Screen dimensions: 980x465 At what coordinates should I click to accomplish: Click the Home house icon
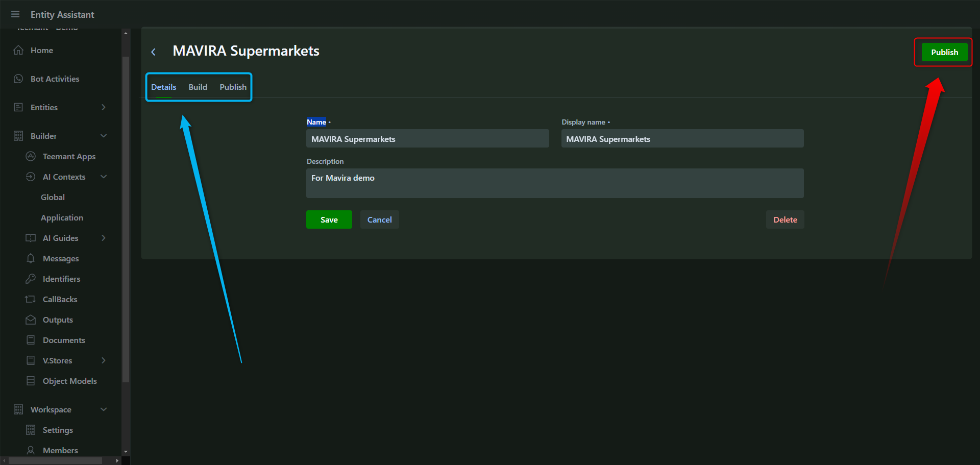[x=18, y=50]
